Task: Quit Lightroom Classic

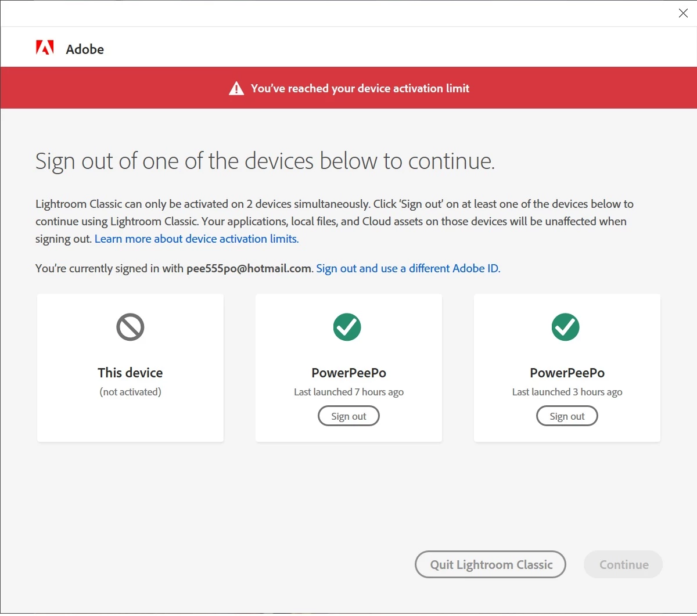Action: pyautogui.click(x=491, y=564)
